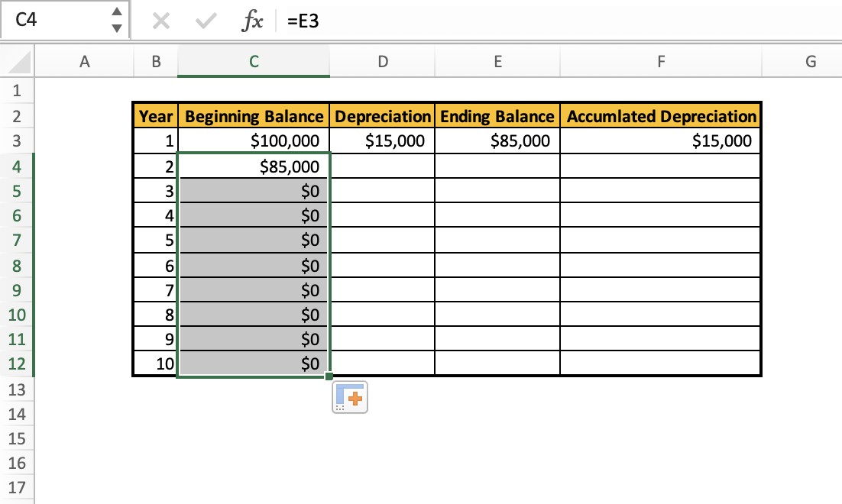Click the fill handle of the selection

[329, 376]
